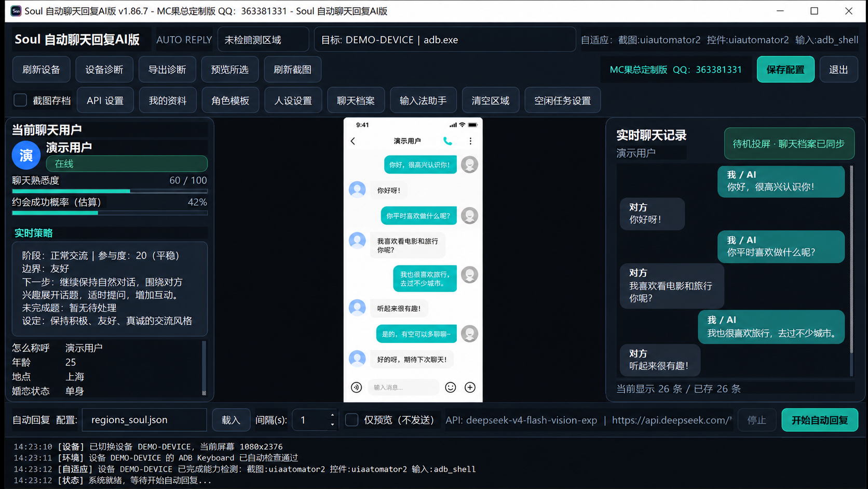Open 我的资料 settings
Viewport: 868px width, 489px height.
coord(168,100)
